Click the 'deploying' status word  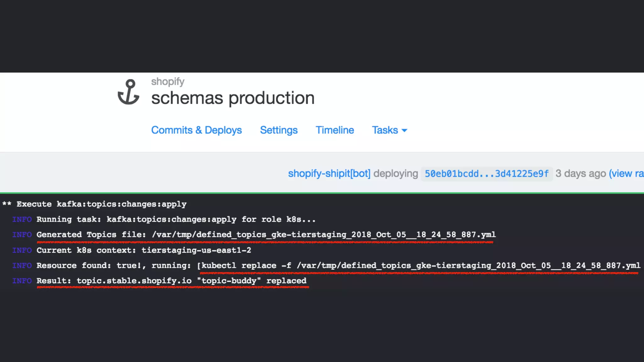[x=396, y=173]
